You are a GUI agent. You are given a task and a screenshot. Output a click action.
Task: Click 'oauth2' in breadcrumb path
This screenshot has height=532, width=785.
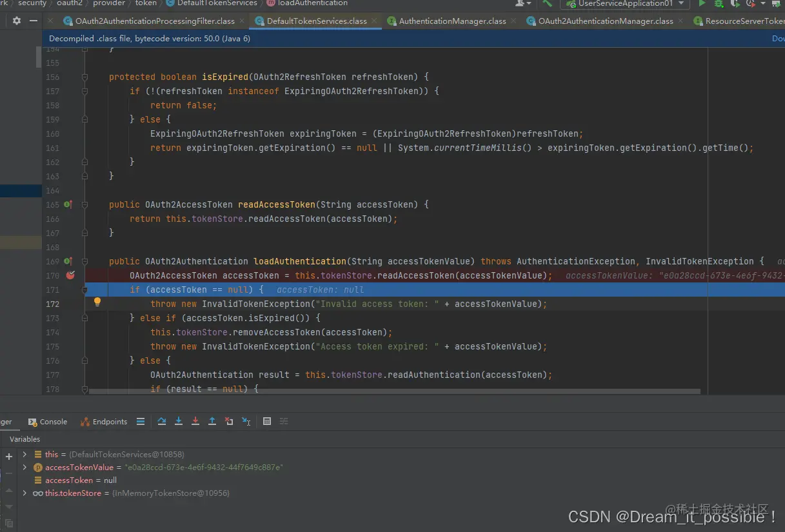pos(70,3)
